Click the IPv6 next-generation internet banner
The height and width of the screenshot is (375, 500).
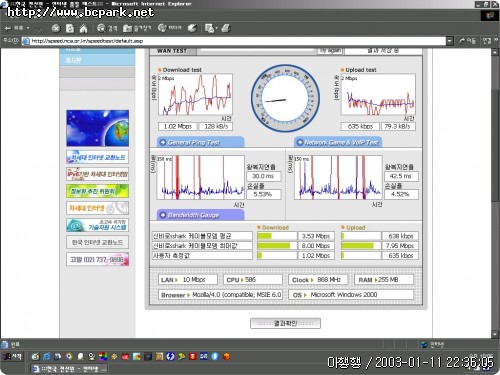tap(97, 174)
